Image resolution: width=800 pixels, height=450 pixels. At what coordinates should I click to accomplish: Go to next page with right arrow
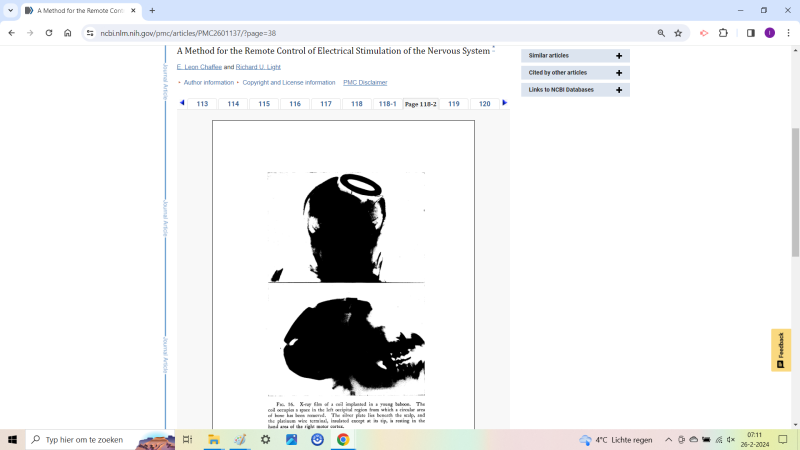504,103
